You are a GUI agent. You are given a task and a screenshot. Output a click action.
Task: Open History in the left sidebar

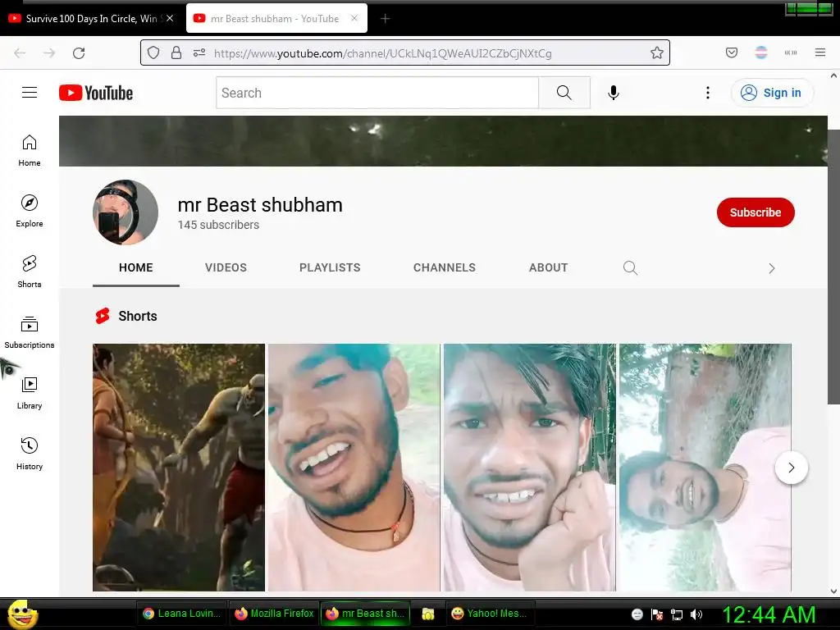pos(30,454)
